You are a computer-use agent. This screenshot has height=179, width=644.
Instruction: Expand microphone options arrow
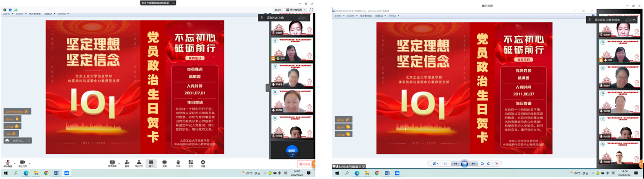pyautogui.click(x=15, y=164)
